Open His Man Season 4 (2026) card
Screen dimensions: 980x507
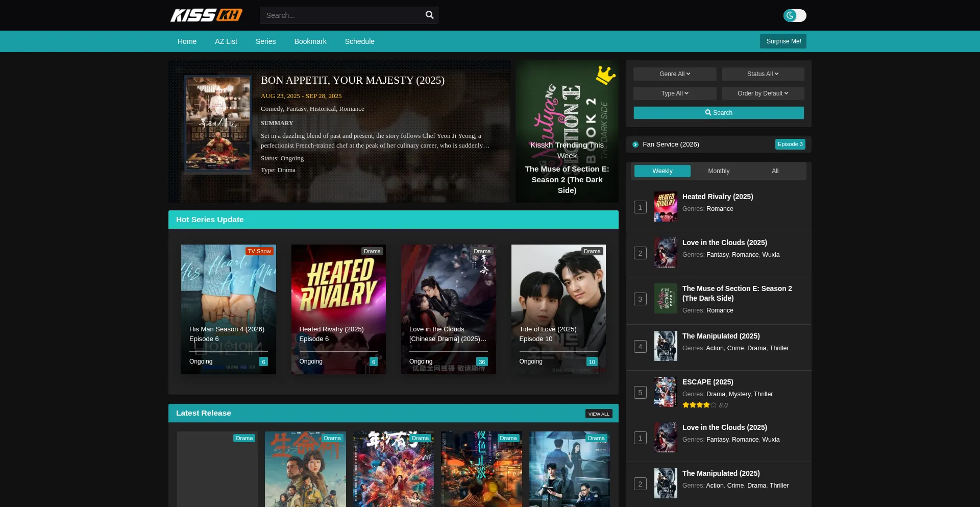(x=229, y=309)
